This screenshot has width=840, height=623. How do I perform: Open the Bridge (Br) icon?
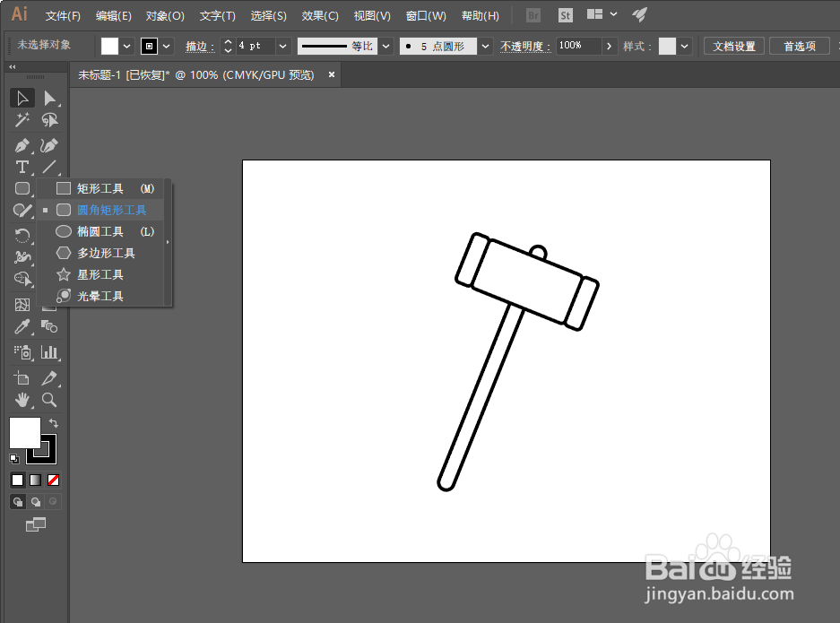coord(533,15)
